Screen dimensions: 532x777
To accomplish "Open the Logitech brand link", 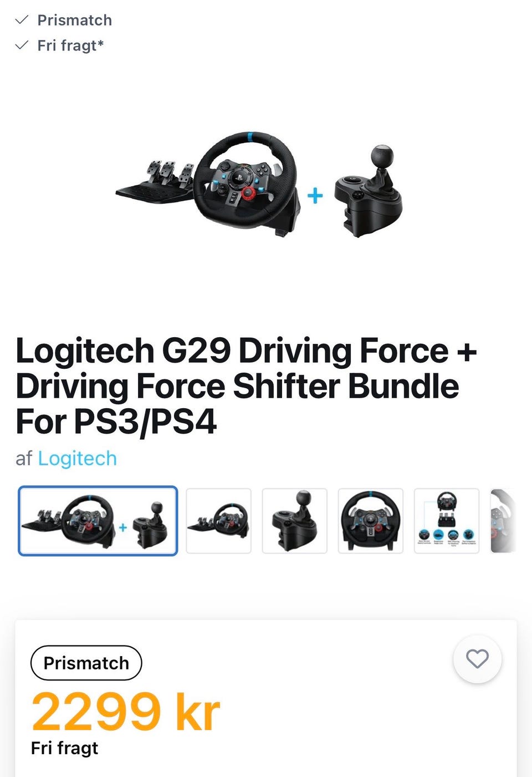I will point(77,459).
